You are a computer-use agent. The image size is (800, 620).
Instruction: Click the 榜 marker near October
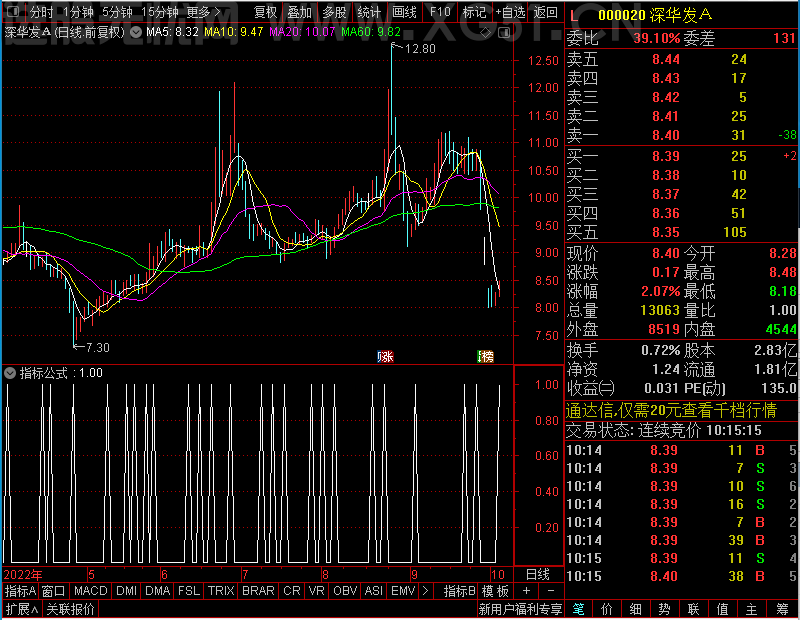485,356
